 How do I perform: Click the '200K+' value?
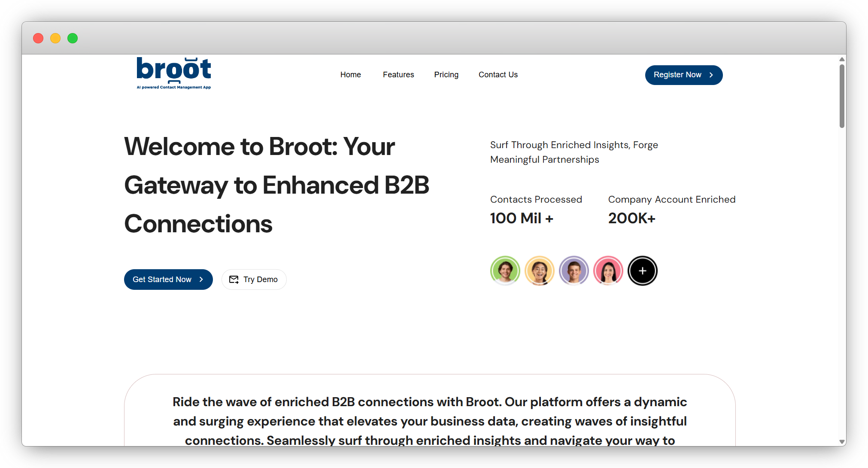click(x=631, y=218)
